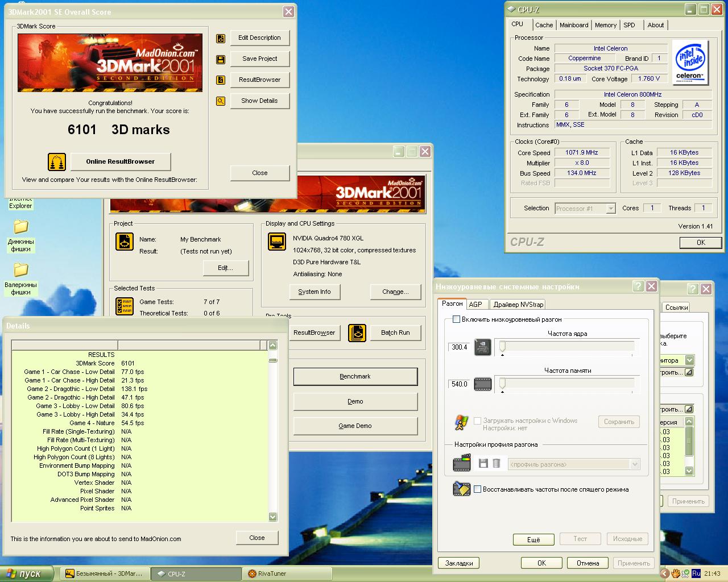Toggle the Загружать настройки с Windows checkbox

coord(478,421)
